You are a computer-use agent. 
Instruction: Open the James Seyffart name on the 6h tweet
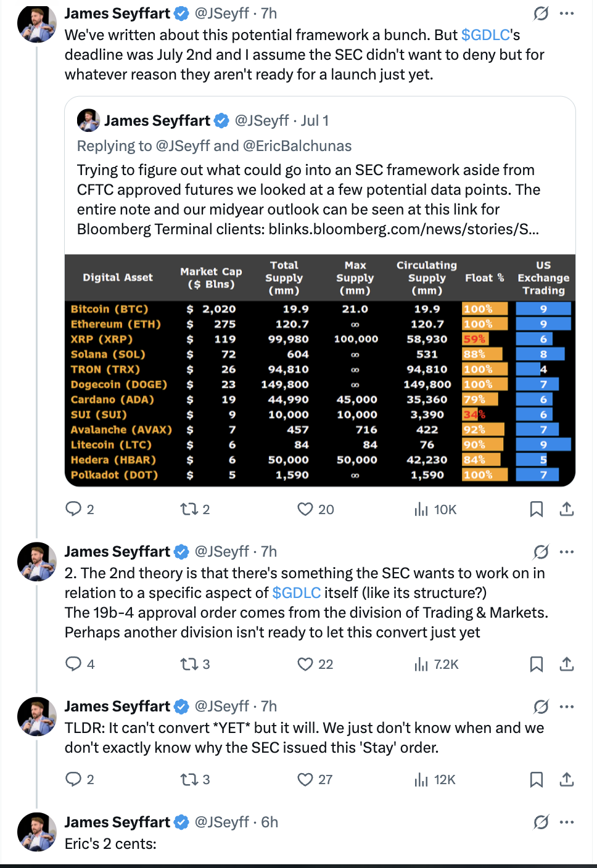click(117, 822)
